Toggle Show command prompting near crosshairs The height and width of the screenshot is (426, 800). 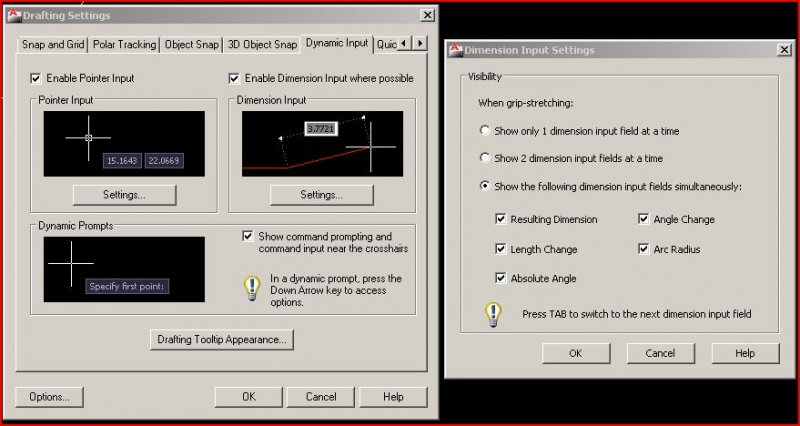(247, 236)
